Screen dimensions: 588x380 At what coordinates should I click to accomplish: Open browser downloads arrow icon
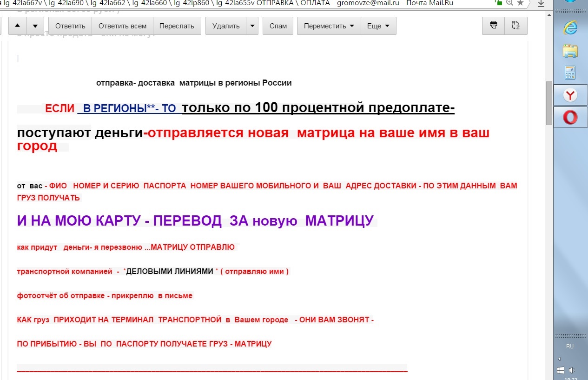pyautogui.click(x=541, y=4)
